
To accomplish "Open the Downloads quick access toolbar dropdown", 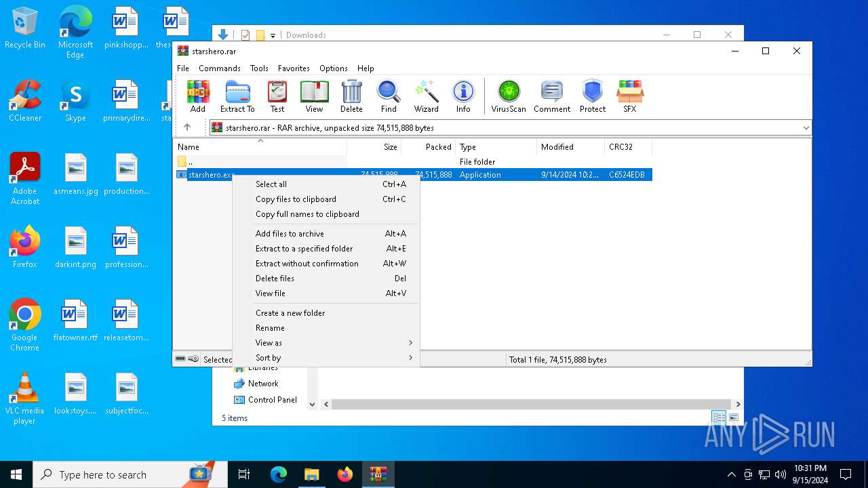I will tap(273, 35).
